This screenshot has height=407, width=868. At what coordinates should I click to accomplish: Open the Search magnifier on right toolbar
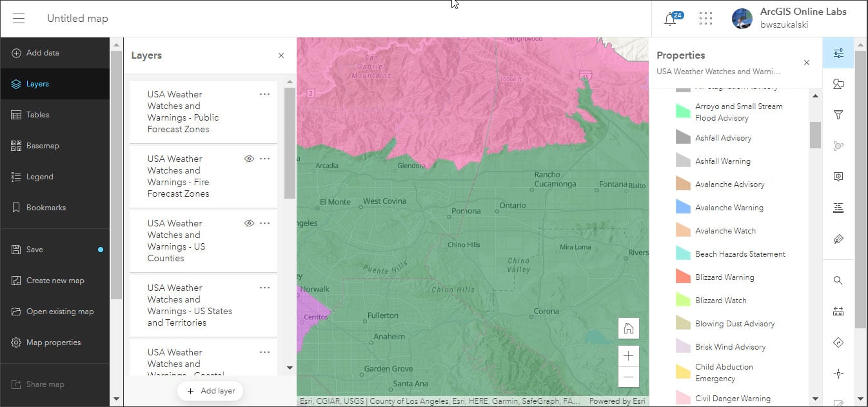click(838, 281)
